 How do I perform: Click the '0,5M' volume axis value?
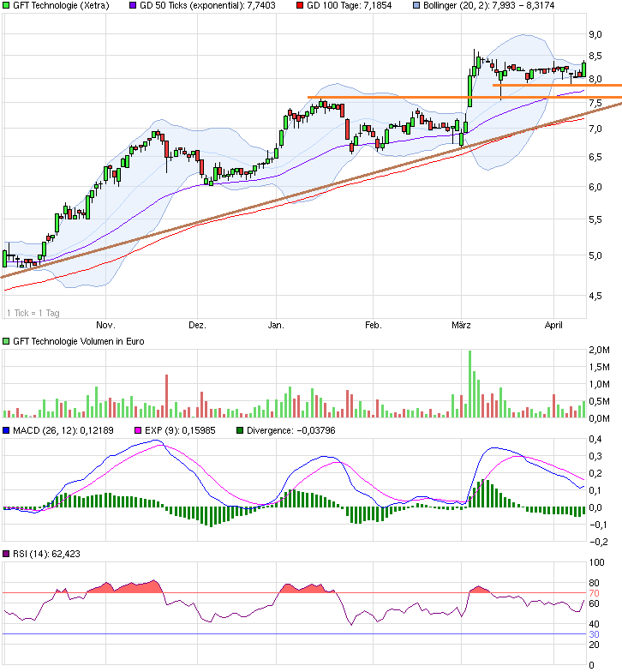[599, 401]
